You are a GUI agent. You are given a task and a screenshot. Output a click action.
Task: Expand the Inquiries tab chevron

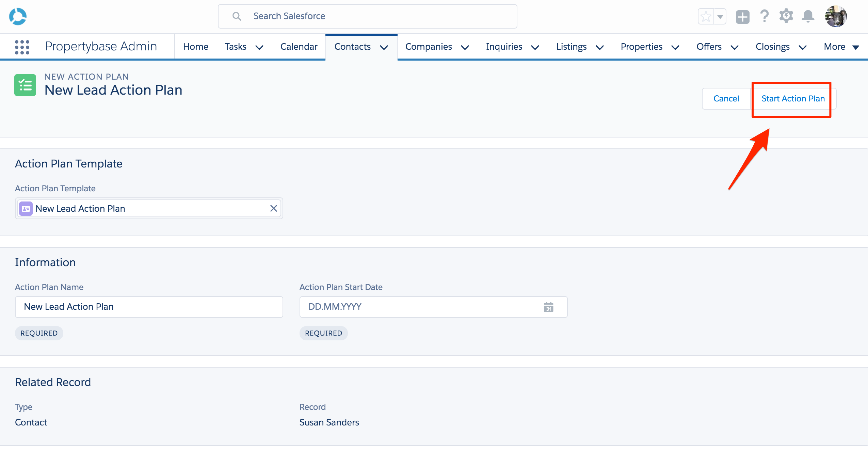[x=535, y=47]
